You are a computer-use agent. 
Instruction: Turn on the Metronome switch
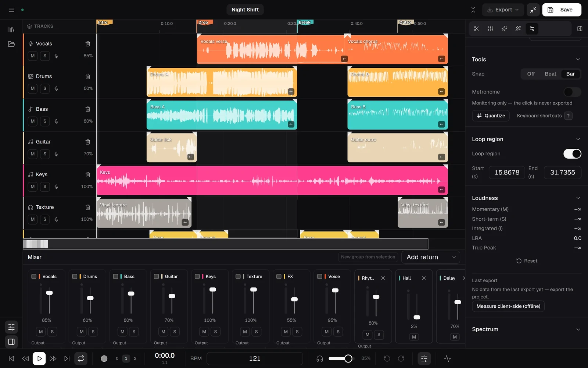[x=572, y=92]
